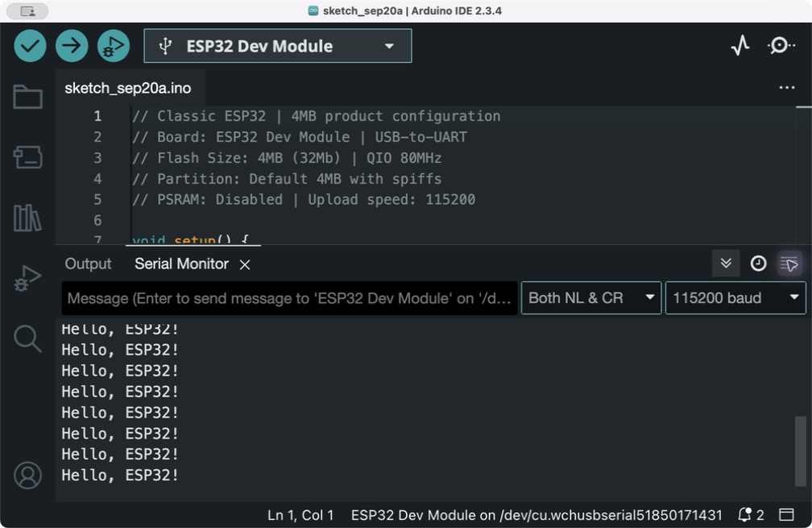Clear the Serial Monitor output

click(x=789, y=264)
